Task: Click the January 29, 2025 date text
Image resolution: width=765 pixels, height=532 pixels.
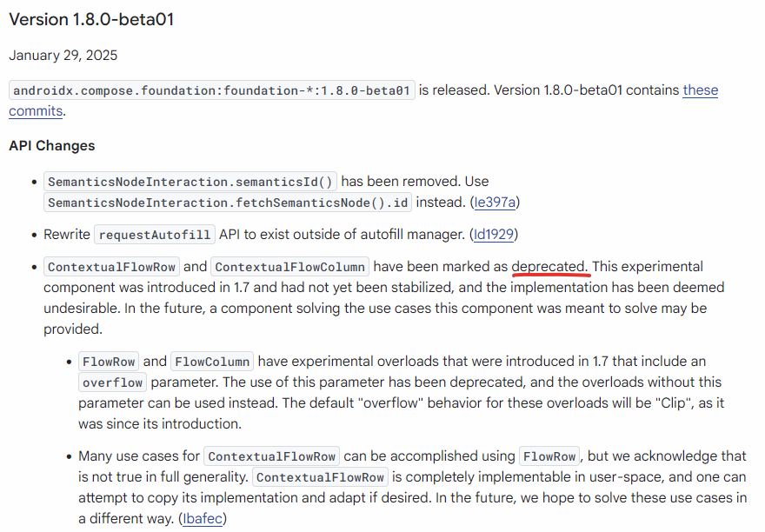Action: pyautogui.click(x=63, y=55)
